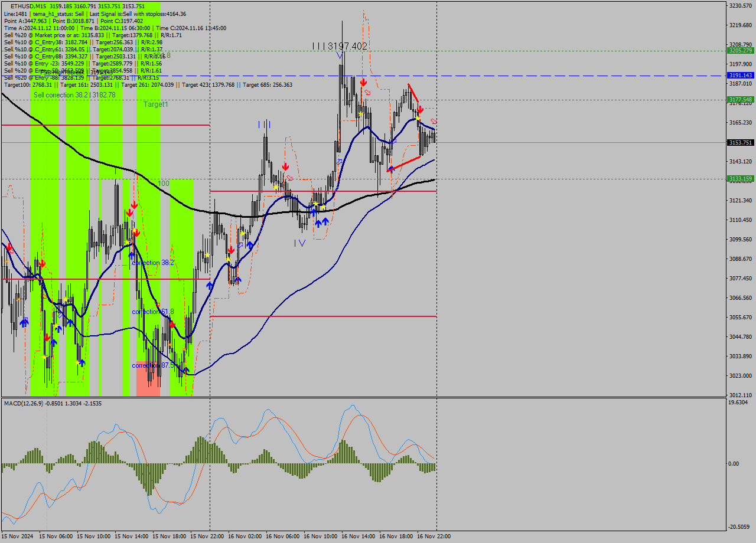Screen dimensions: 756x543
Task: Click the '16 Nov 06:00' time label
Action: pyautogui.click(x=282, y=537)
